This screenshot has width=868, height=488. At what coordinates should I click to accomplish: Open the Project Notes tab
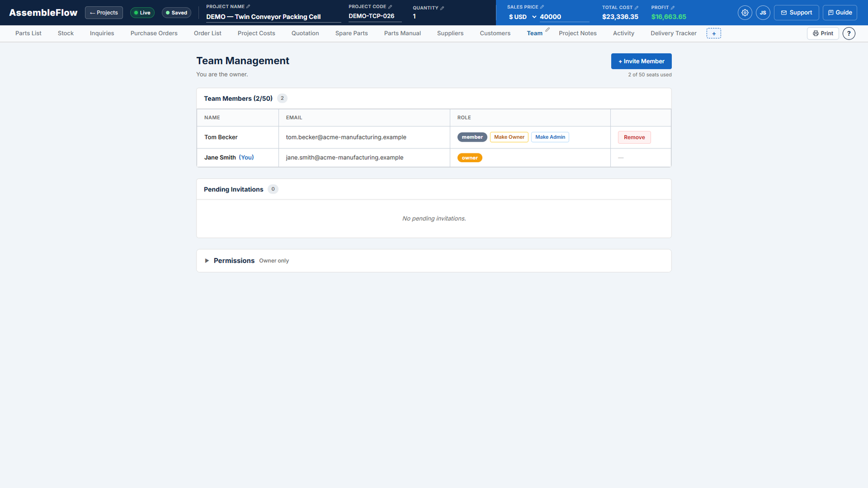click(x=578, y=34)
